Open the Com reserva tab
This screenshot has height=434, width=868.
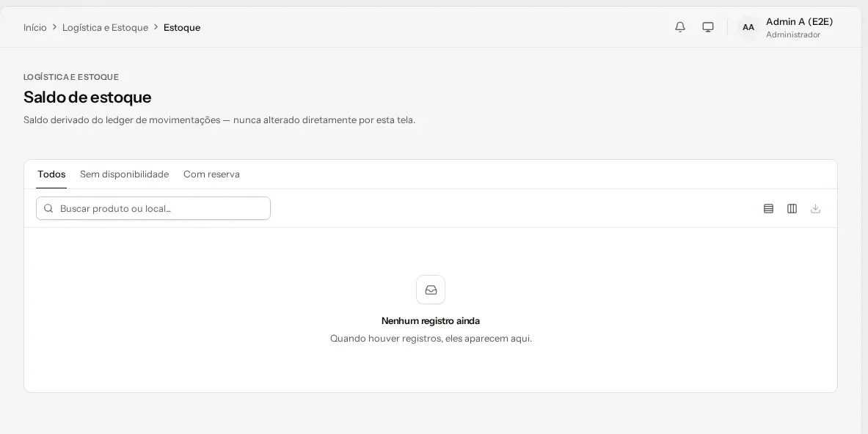coord(211,174)
